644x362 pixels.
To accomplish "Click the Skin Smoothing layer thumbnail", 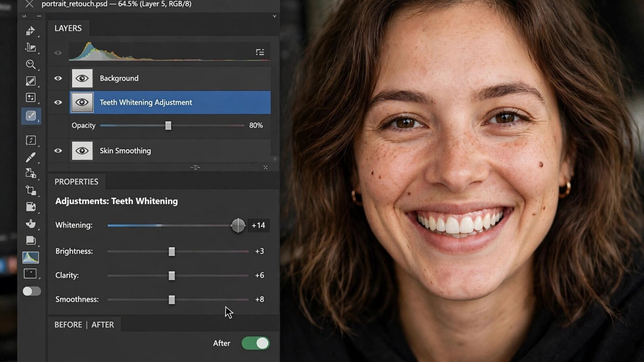I will (x=82, y=151).
